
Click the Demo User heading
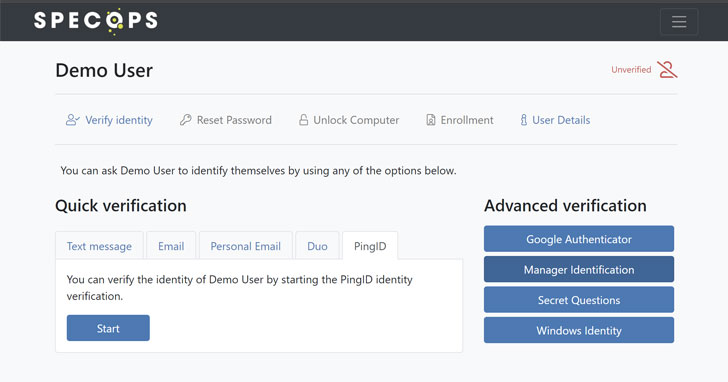[x=104, y=71]
